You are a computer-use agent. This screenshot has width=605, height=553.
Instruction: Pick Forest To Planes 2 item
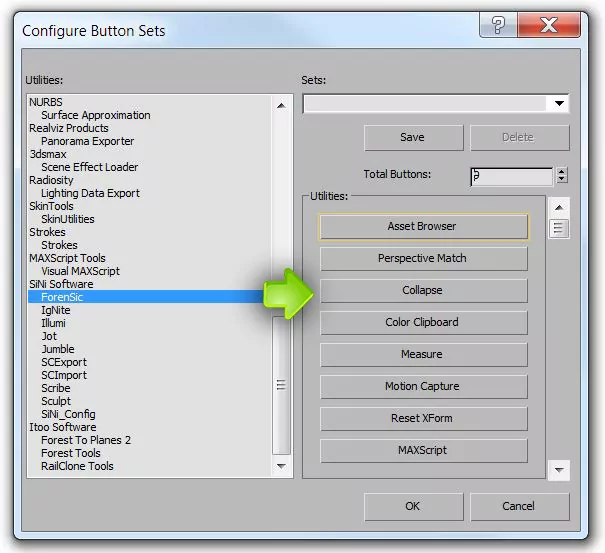pos(85,440)
